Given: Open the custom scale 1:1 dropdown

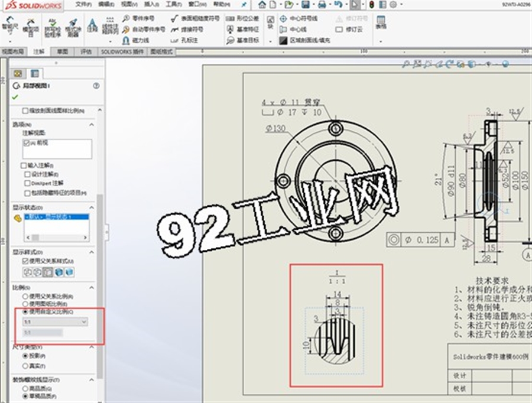Looking at the screenshot, I should coord(56,321).
